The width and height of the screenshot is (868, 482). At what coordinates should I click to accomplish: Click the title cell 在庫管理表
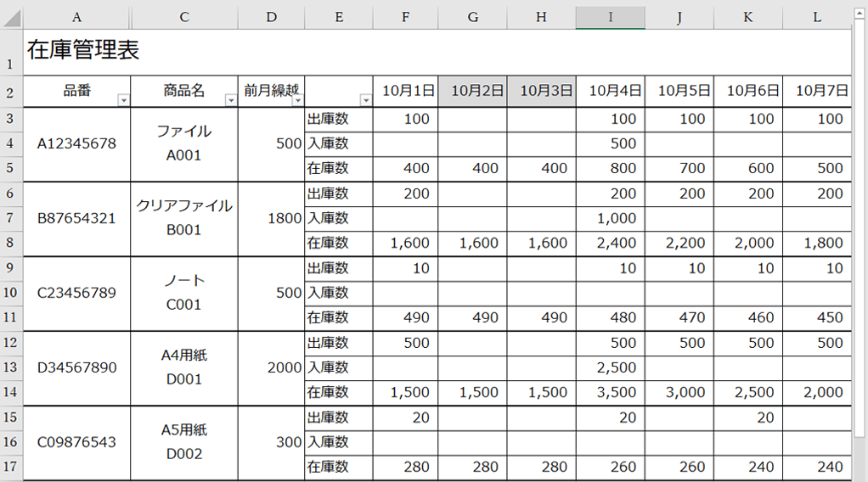(83, 51)
